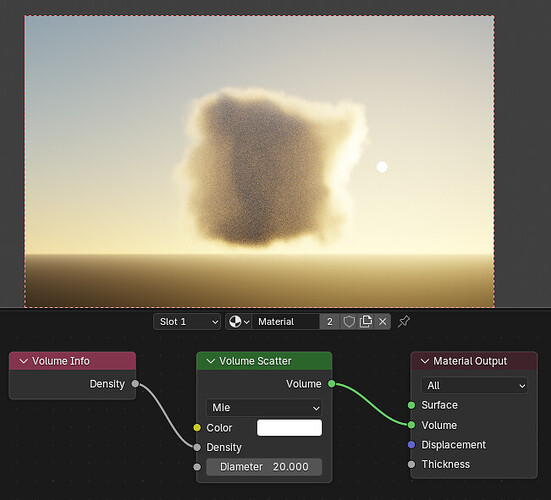Screen dimensions: 551x500
Task: Click the green Volume output socket
Action: coord(331,384)
